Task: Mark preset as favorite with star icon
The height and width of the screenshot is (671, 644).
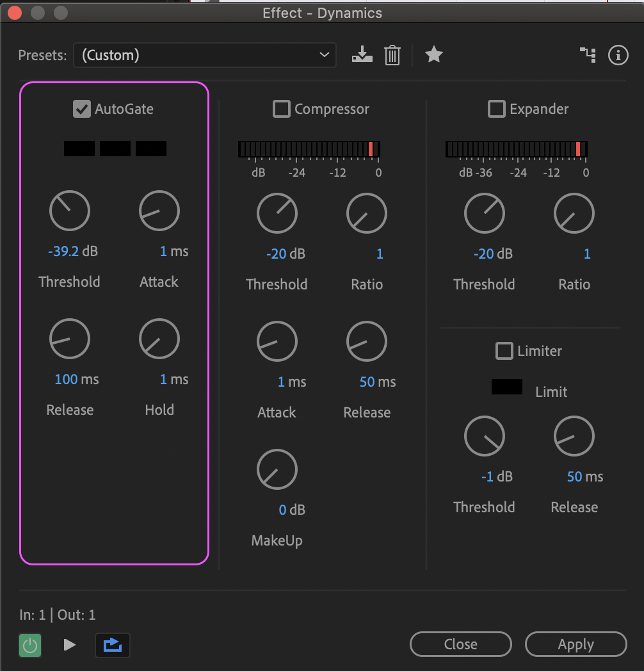Action: coord(434,55)
